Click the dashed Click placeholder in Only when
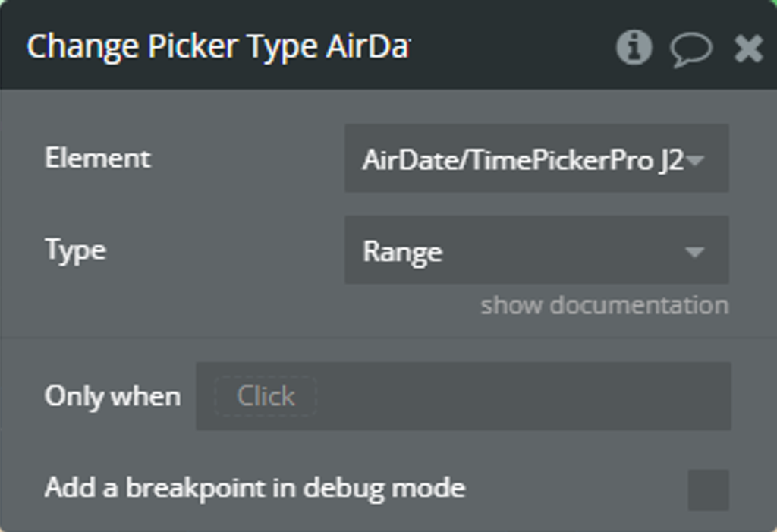This screenshot has height=532, width=777. (x=266, y=396)
